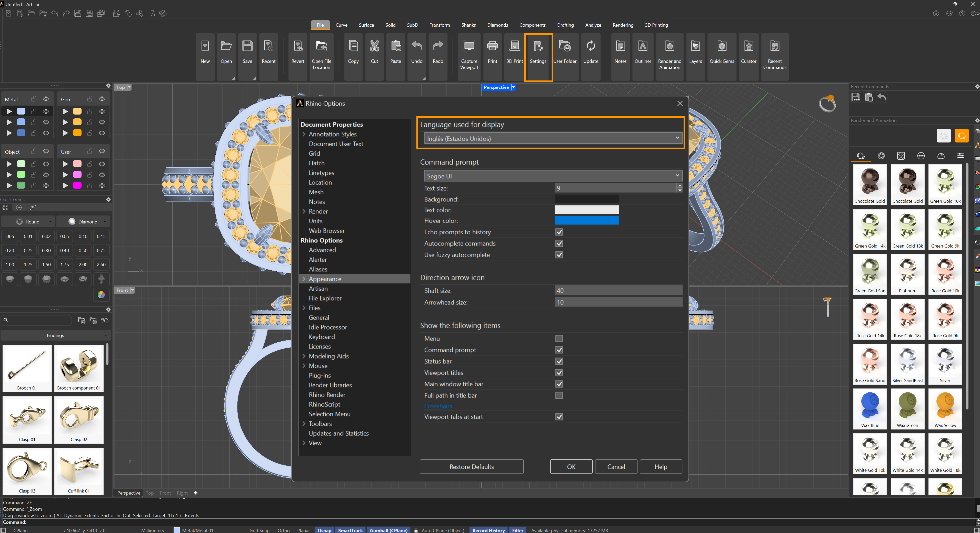Click Save icon in Recent Commands panel

[856, 97]
